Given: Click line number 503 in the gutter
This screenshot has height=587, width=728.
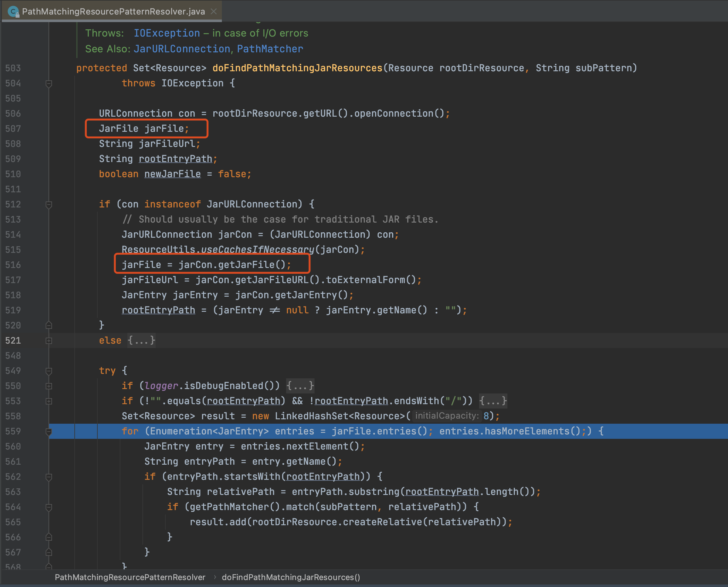Looking at the screenshot, I should pyautogui.click(x=13, y=68).
